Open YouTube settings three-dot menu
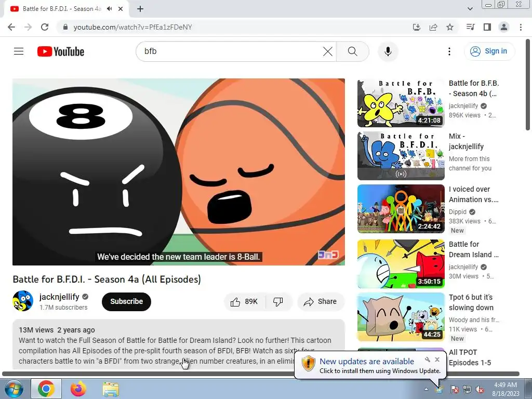532x399 pixels. pyautogui.click(x=449, y=51)
